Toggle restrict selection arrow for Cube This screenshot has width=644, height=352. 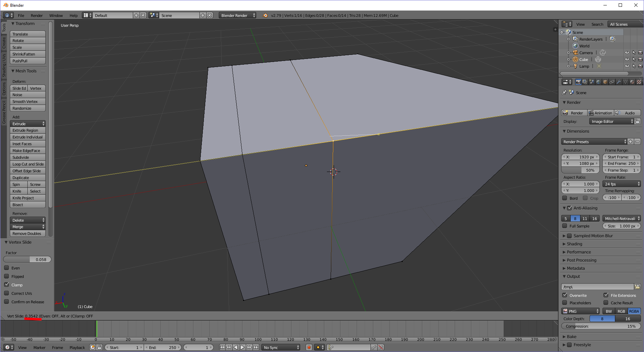(634, 59)
